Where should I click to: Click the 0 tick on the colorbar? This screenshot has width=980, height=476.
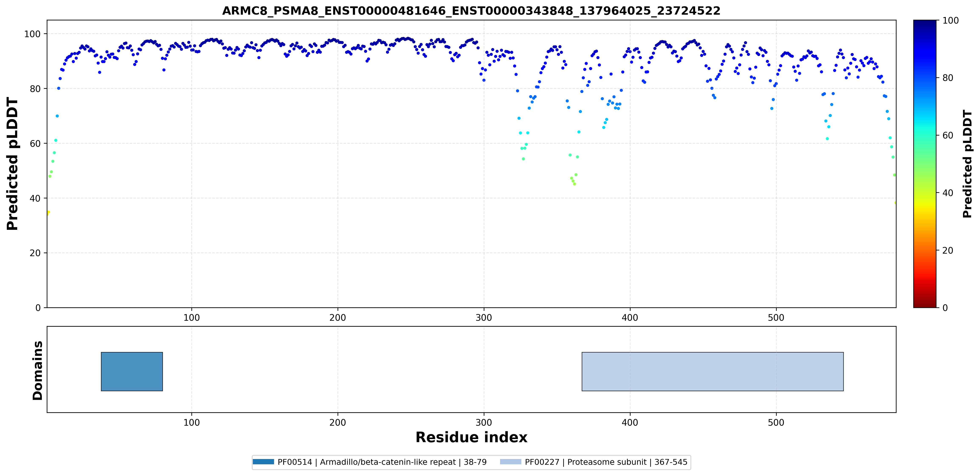click(945, 308)
